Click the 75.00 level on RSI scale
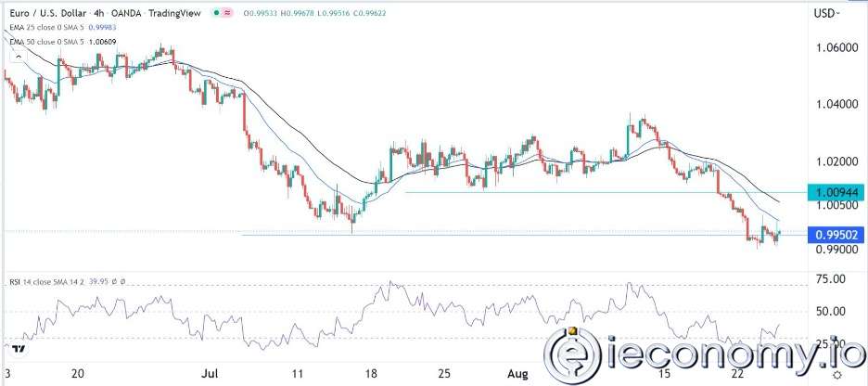Viewport: 868px width, 386px height. pyautogui.click(x=831, y=279)
